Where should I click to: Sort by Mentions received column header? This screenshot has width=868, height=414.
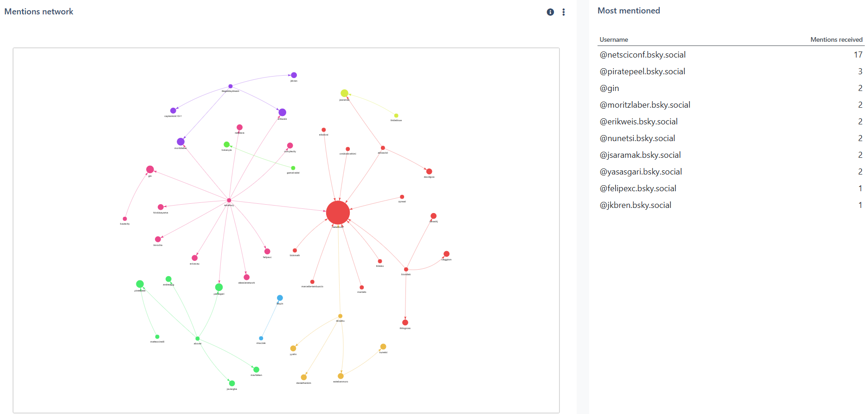coord(836,39)
